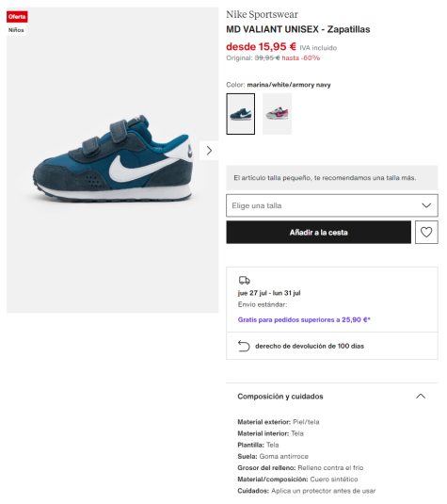The height and width of the screenshot is (504, 447).
Task: Click the MD VALIANT UNISEX product title
Action: (298, 29)
